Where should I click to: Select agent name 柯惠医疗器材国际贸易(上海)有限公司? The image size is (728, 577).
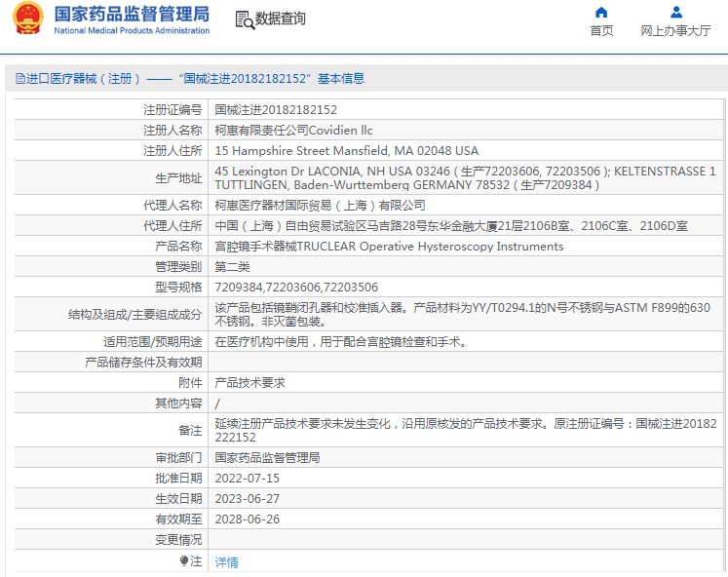pyautogui.click(x=320, y=206)
